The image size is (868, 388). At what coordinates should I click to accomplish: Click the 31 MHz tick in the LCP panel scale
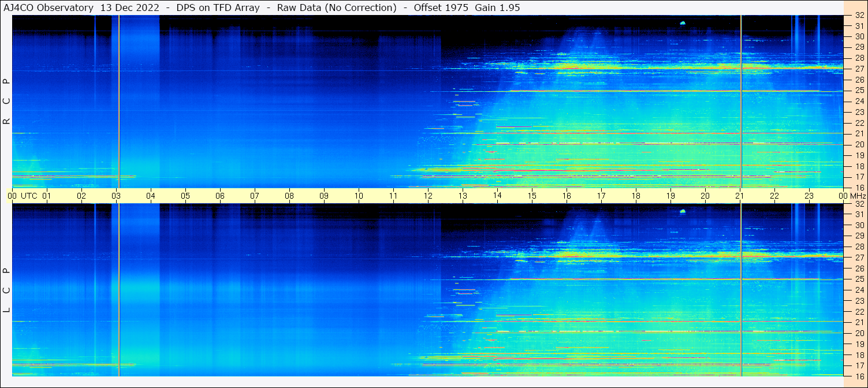point(859,215)
